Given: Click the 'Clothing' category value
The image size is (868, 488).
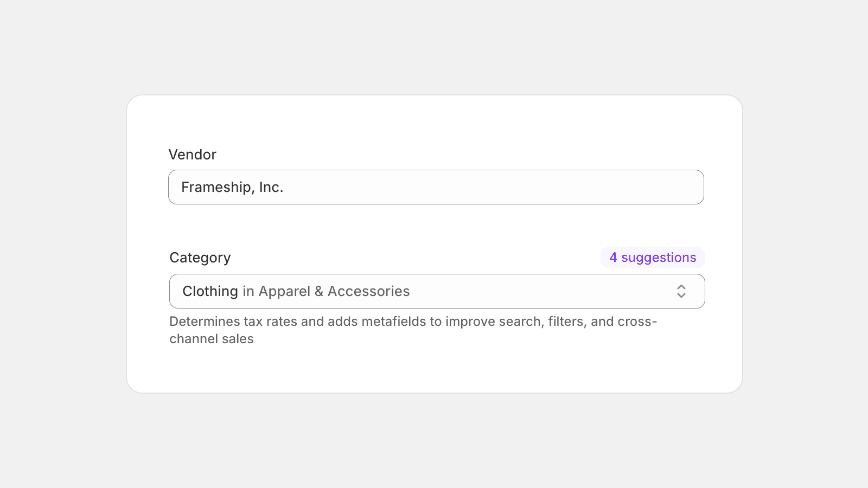Looking at the screenshot, I should click(210, 291).
